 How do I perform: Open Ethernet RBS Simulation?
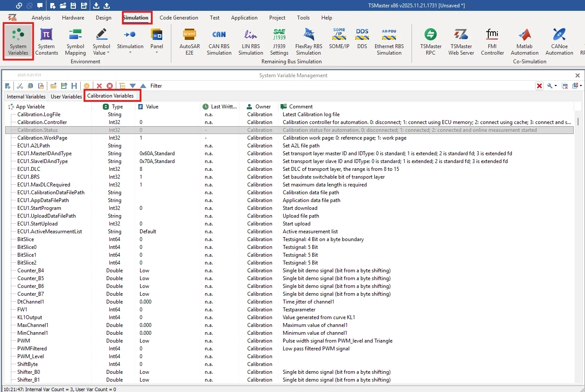[x=389, y=42]
